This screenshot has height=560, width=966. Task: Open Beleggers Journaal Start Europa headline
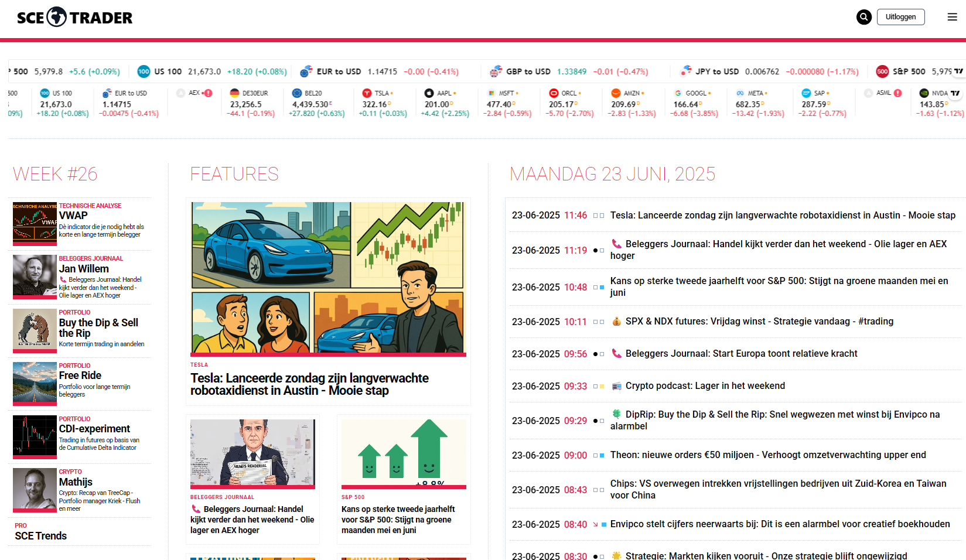(741, 353)
